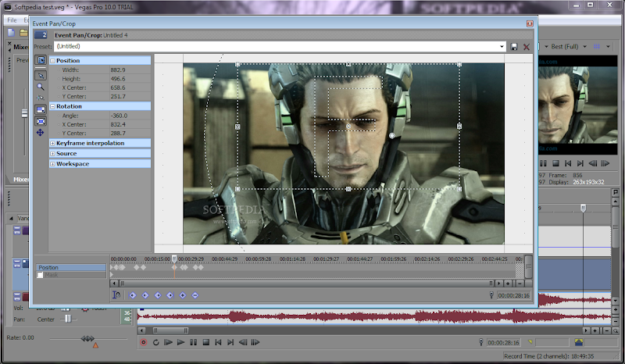Click Create Keyframe plus diamond
Image resolution: width=625 pixels, height=364 pixels.
[183, 295]
